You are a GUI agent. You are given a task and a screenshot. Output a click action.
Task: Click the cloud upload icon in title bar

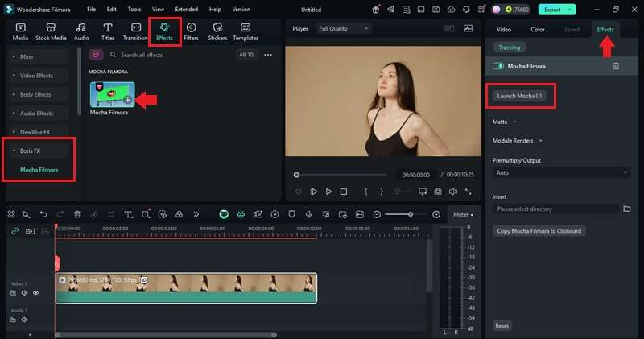(451, 10)
